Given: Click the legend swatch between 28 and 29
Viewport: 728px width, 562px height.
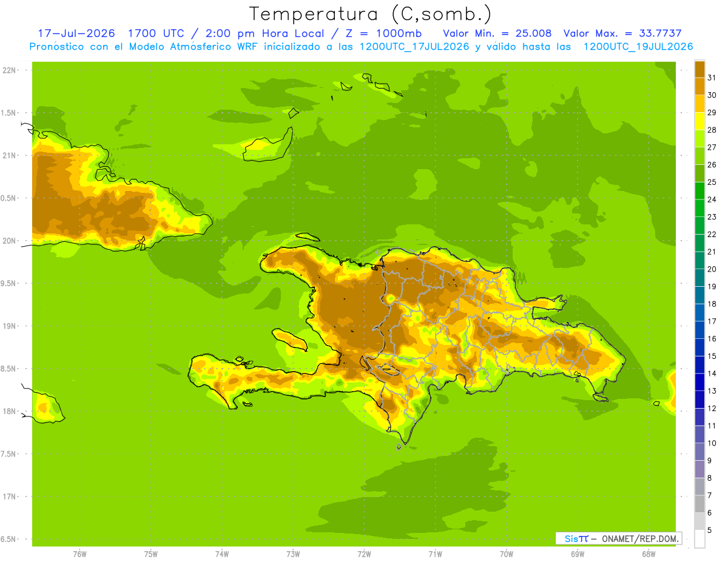Looking at the screenshot, I should tap(699, 121).
